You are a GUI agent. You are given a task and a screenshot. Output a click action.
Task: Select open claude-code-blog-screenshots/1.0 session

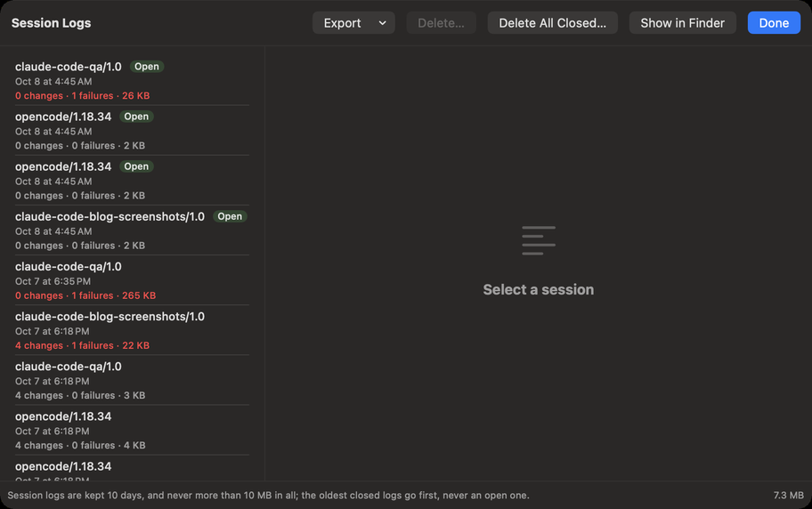(x=132, y=230)
